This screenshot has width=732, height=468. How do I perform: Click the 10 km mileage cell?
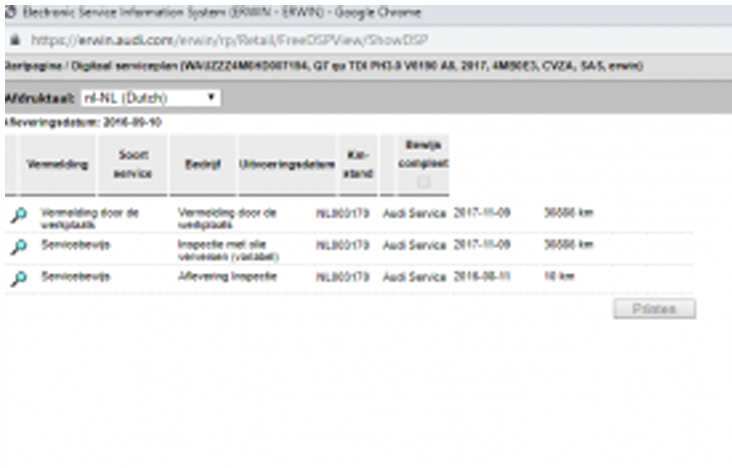(557, 277)
